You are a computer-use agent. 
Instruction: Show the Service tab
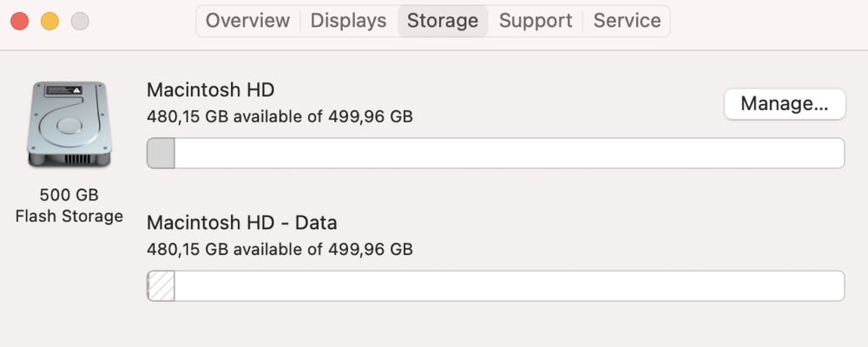click(628, 21)
